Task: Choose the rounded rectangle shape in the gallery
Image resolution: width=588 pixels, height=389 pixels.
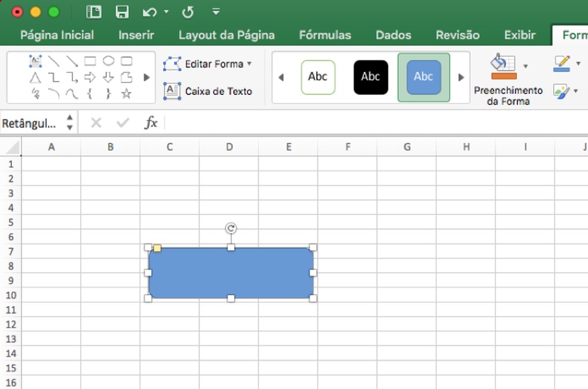Action: [126, 61]
